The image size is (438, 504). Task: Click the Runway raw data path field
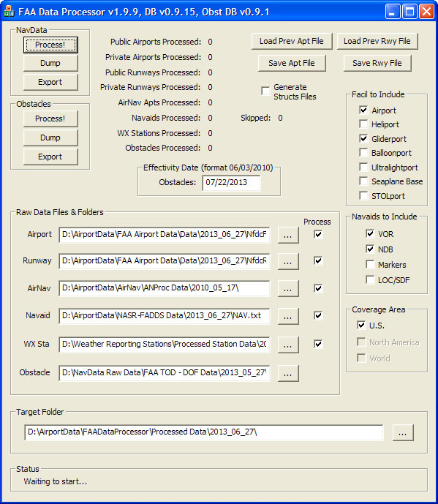pos(165,260)
